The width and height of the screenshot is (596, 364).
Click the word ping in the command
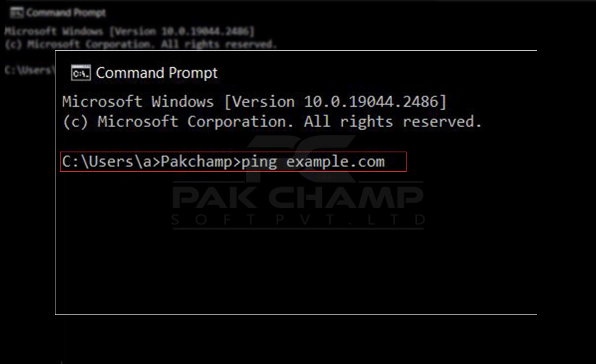pos(259,162)
